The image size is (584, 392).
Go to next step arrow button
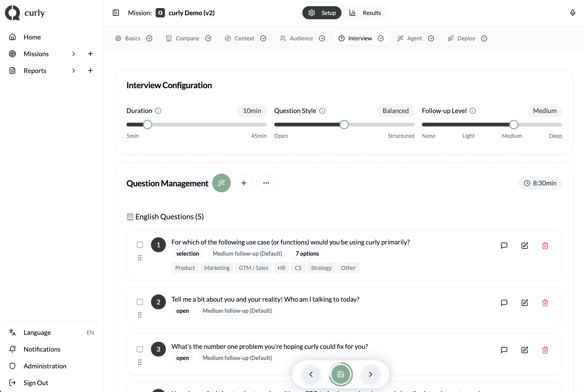[371, 374]
